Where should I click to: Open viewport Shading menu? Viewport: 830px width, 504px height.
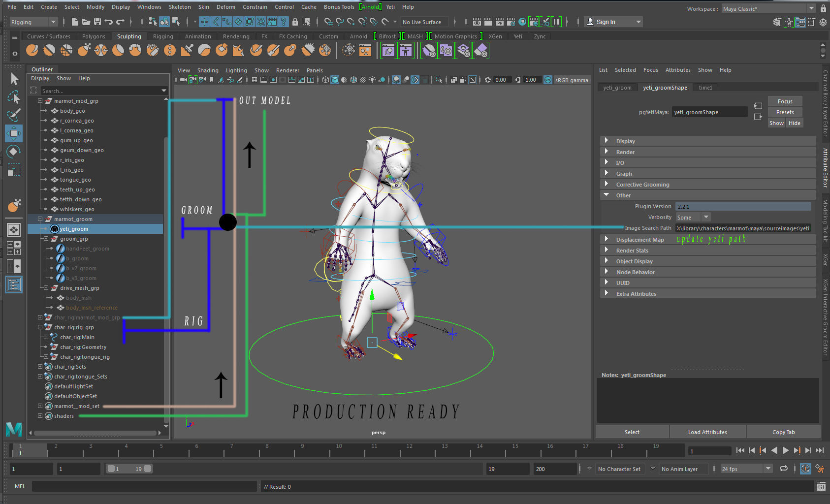pyautogui.click(x=208, y=70)
